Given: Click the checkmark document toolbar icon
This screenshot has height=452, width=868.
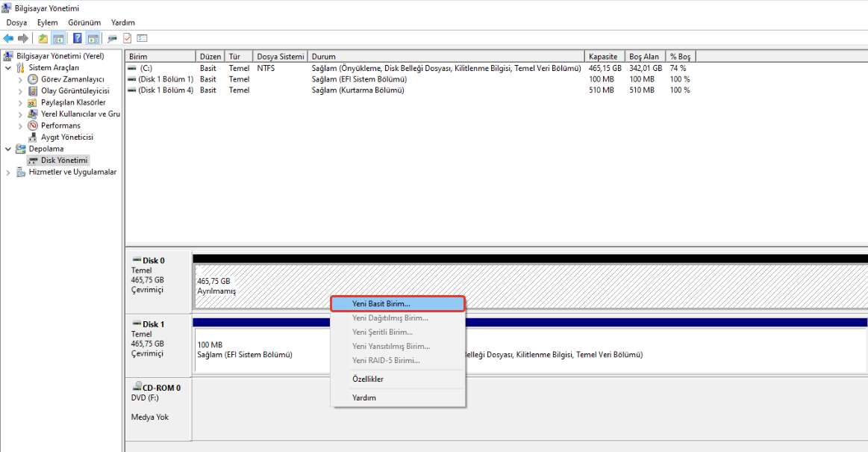Looking at the screenshot, I should (x=127, y=38).
